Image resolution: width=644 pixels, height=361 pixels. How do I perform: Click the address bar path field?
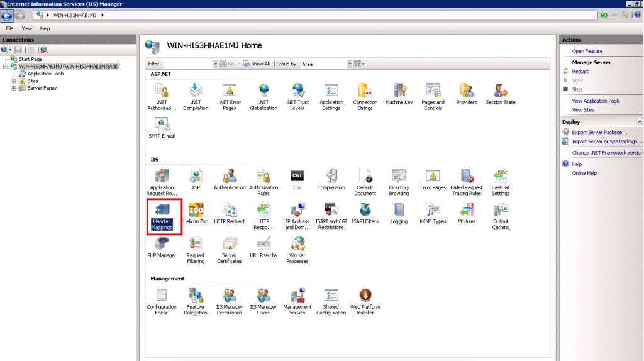(316, 15)
